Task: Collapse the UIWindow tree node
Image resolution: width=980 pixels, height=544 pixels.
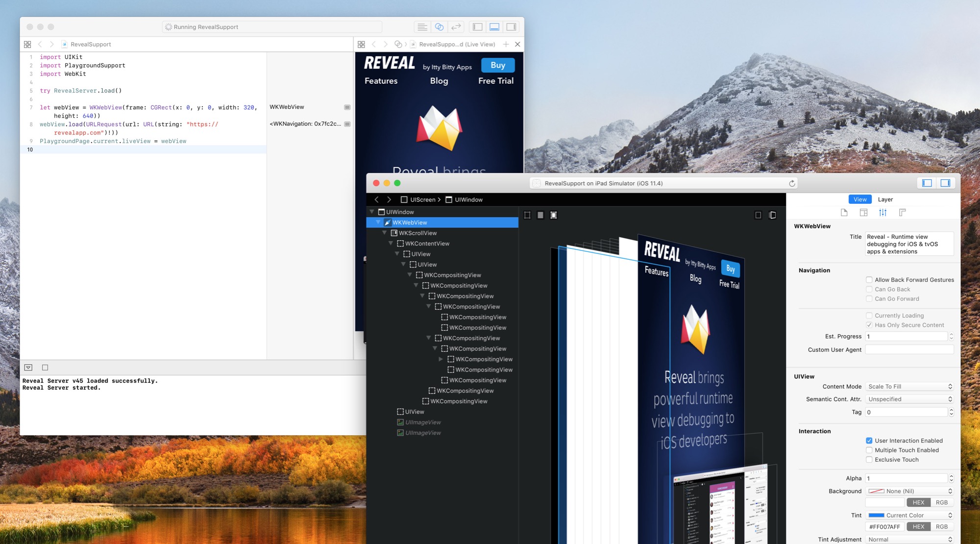Action: (372, 212)
